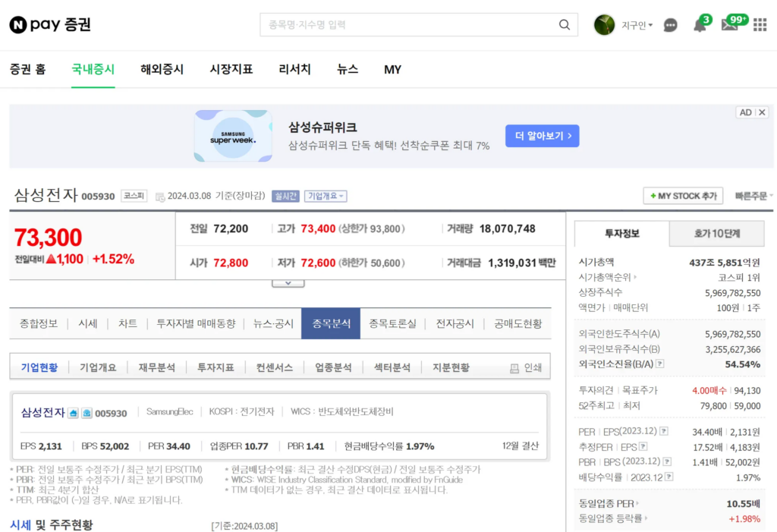
Task: Open the 지분현황 sub-tab
Action: coord(451,367)
